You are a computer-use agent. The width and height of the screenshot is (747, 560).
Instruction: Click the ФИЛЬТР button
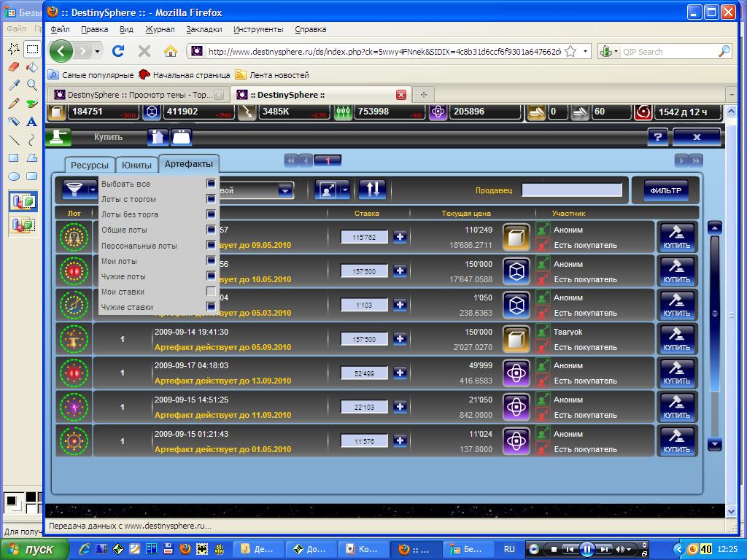[665, 190]
